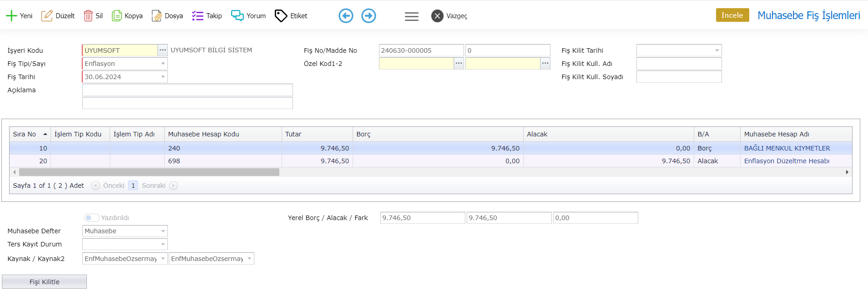
Task: Click the Vazgeç cancel X icon
Action: (x=437, y=16)
